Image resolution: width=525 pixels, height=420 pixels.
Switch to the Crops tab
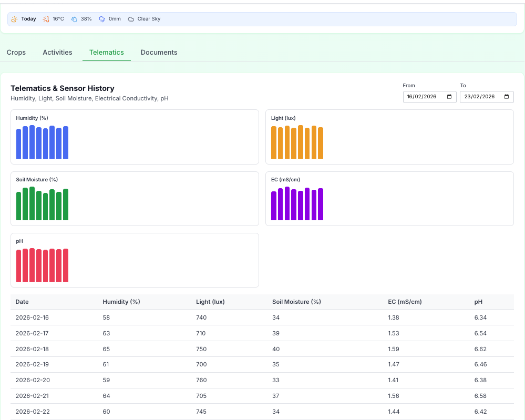pos(16,52)
